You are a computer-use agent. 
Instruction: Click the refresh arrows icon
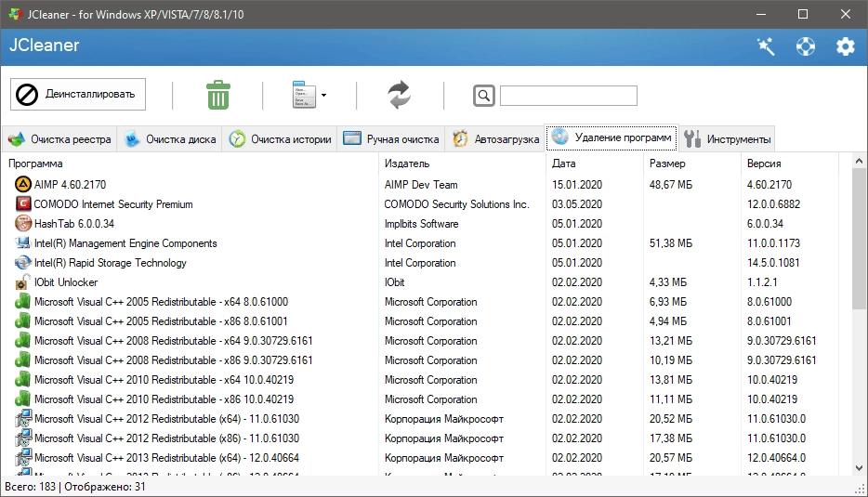tap(399, 95)
